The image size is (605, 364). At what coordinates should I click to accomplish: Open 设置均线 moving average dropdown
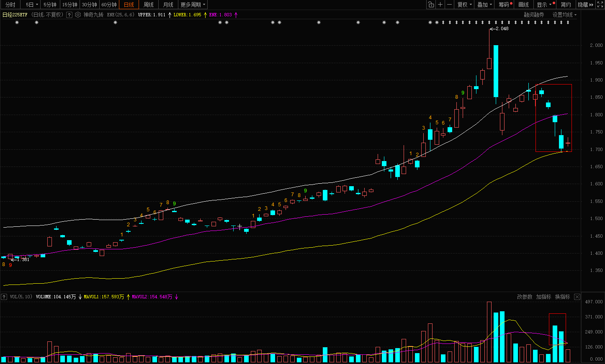(564, 15)
